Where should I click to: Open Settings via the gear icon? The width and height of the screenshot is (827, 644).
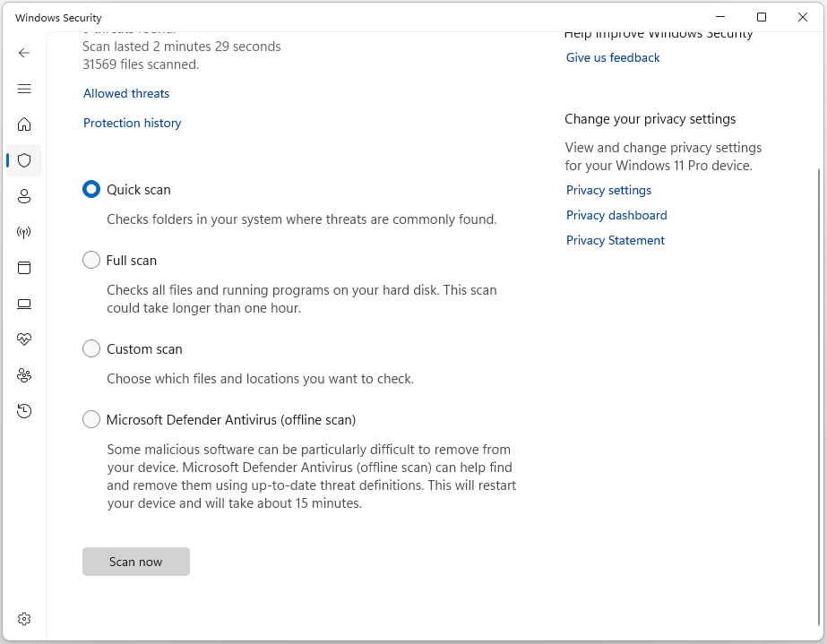pos(24,618)
